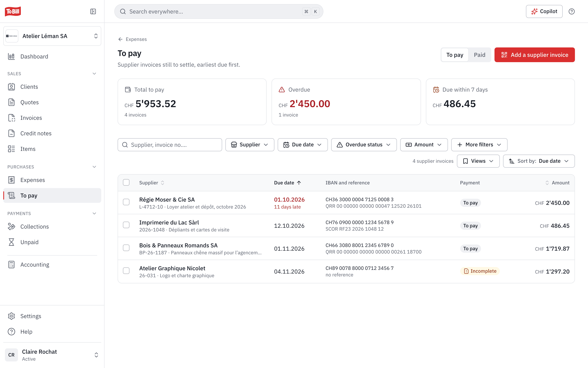The height and width of the screenshot is (368, 588).
Task: Open the help question-mark icon in top bar
Action: click(x=571, y=11)
